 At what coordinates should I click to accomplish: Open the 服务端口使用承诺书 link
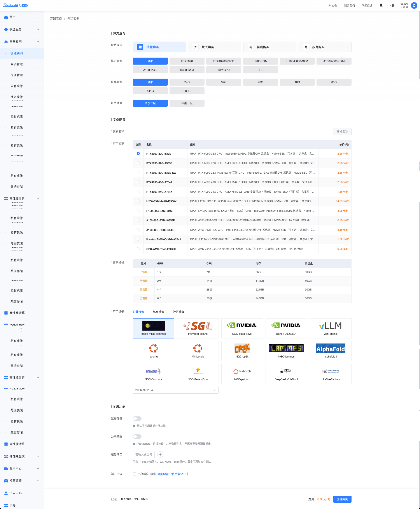click(x=173, y=474)
